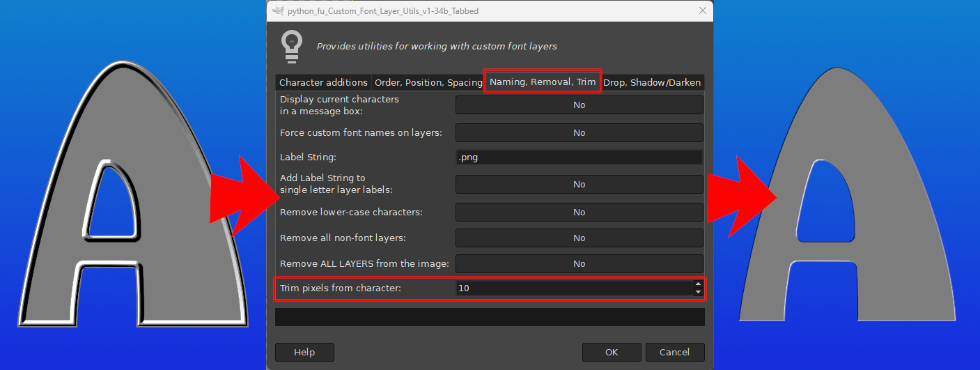Click the Help button

[304, 353]
